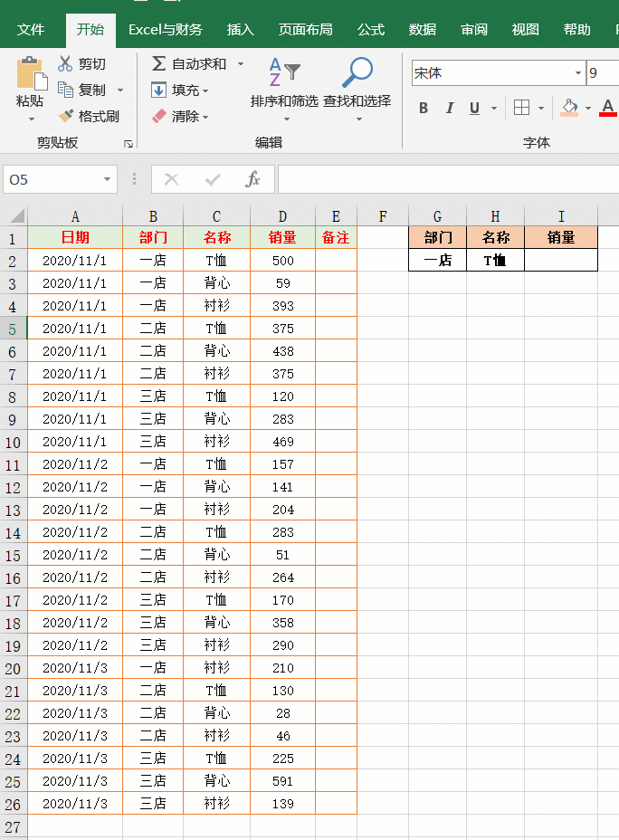Open the 视图 View tab

pyautogui.click(x=525, y=30)
